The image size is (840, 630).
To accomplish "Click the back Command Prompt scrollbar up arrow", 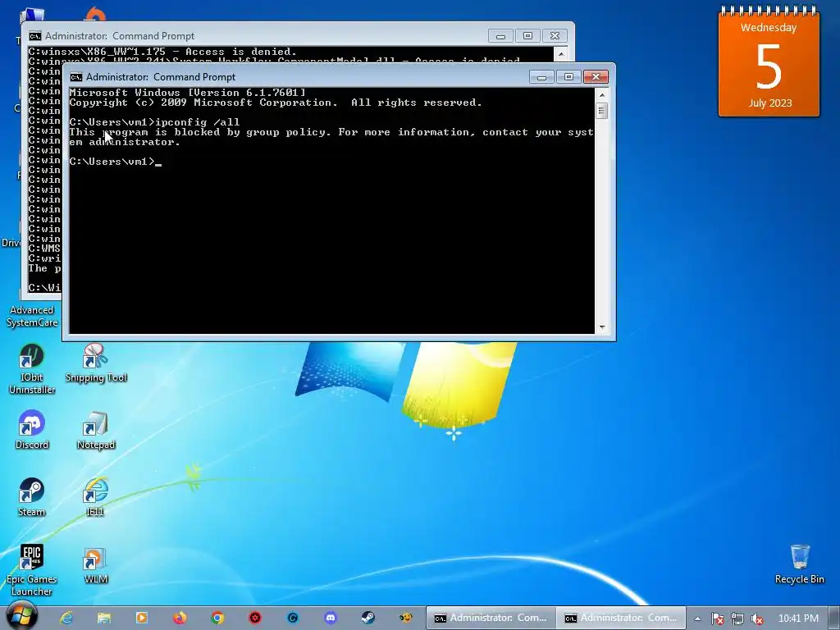I will click(x=561, y=53).
